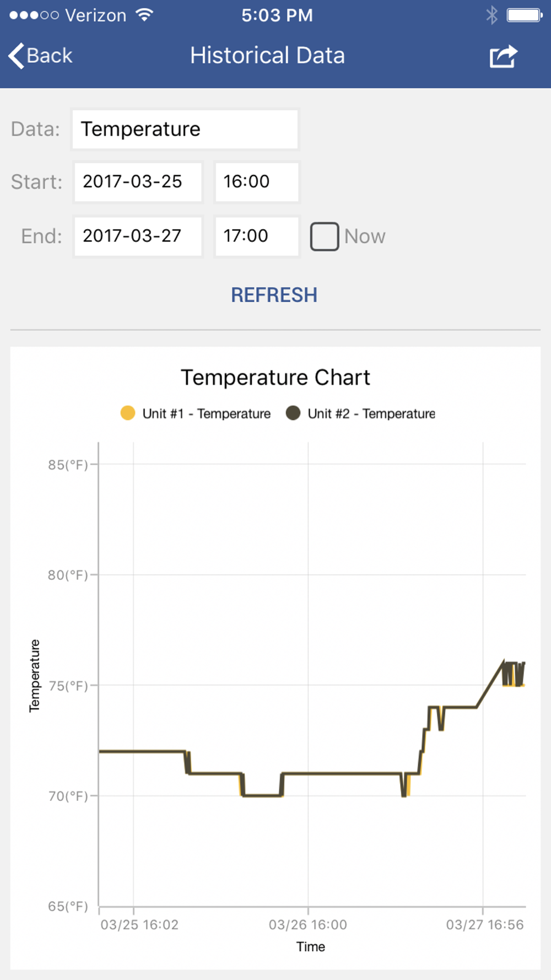Tap the Bluetooth status icon
This screenshot has height=980, width=551.
[x=491, y=15]
